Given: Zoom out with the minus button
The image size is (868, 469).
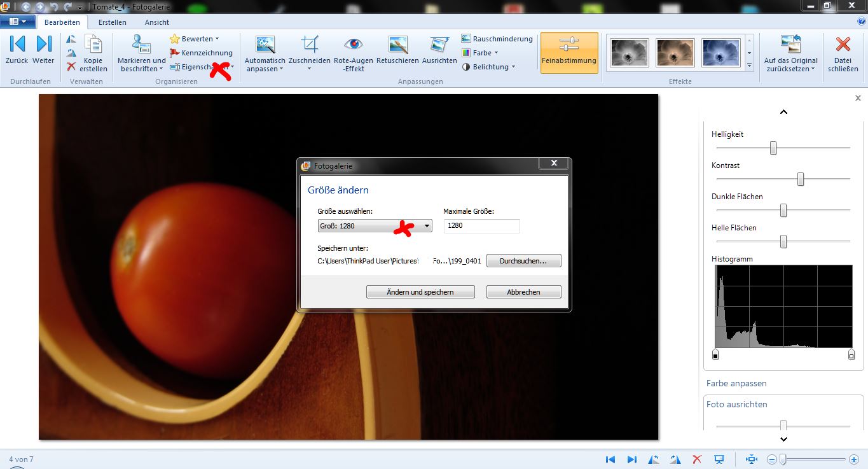Looking at the screenshot, I should pyautogui.click(x=771, y=459).
